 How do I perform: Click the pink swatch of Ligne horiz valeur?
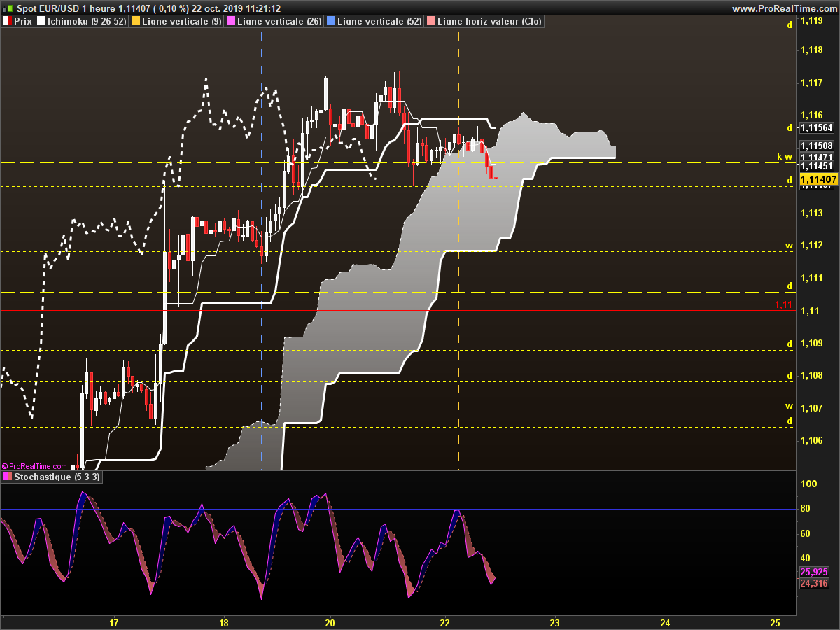click(x=430, y=22)
